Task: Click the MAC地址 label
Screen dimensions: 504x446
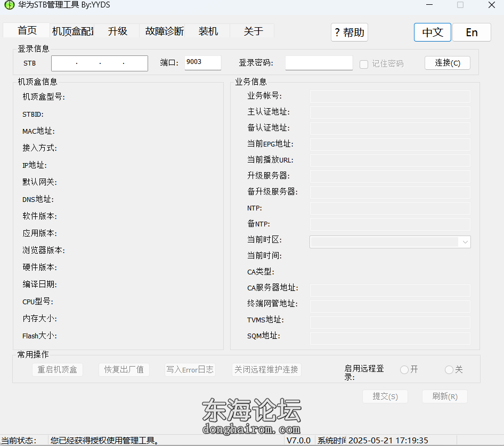Action: coord(38,131)
